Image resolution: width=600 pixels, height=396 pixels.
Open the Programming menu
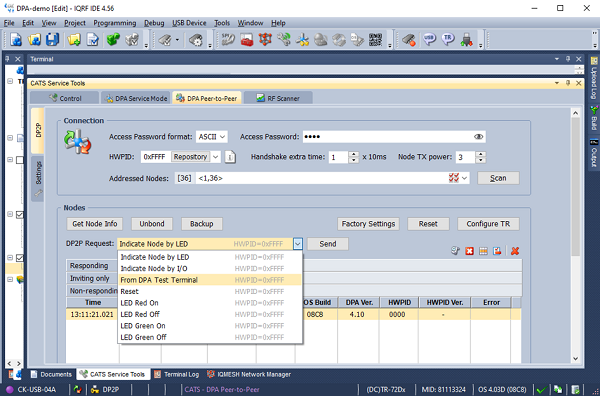point(115,23)
